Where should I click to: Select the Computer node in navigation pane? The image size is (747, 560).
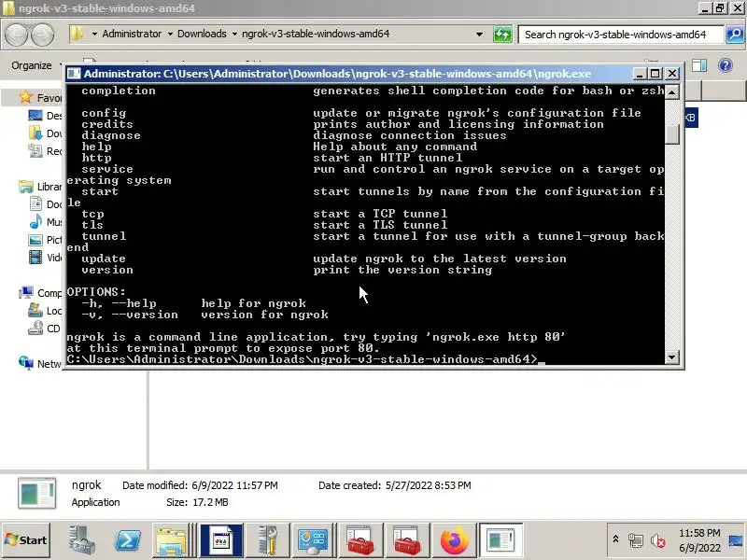[x=40, y=293]
